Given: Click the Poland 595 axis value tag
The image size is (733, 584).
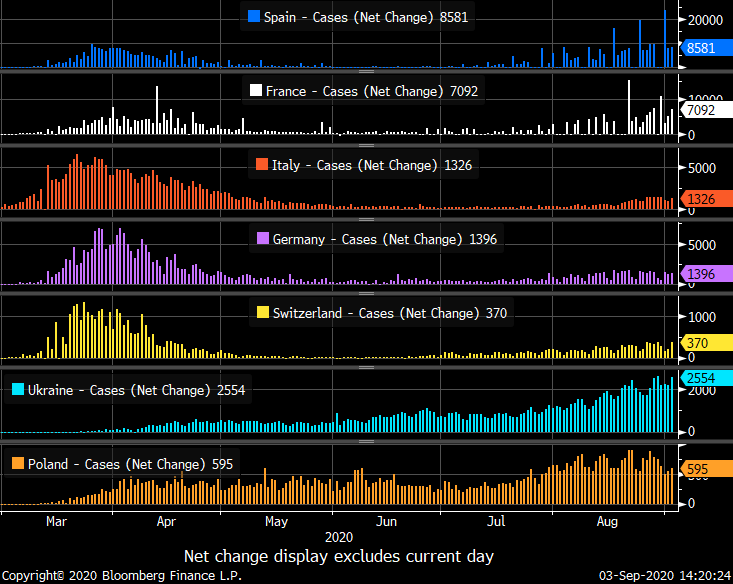Looking at the screenshot, I should [x=696, y=468].
